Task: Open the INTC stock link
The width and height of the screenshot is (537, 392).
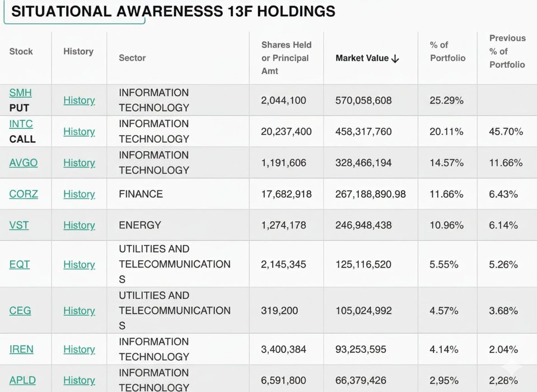Action: (21, 124)
